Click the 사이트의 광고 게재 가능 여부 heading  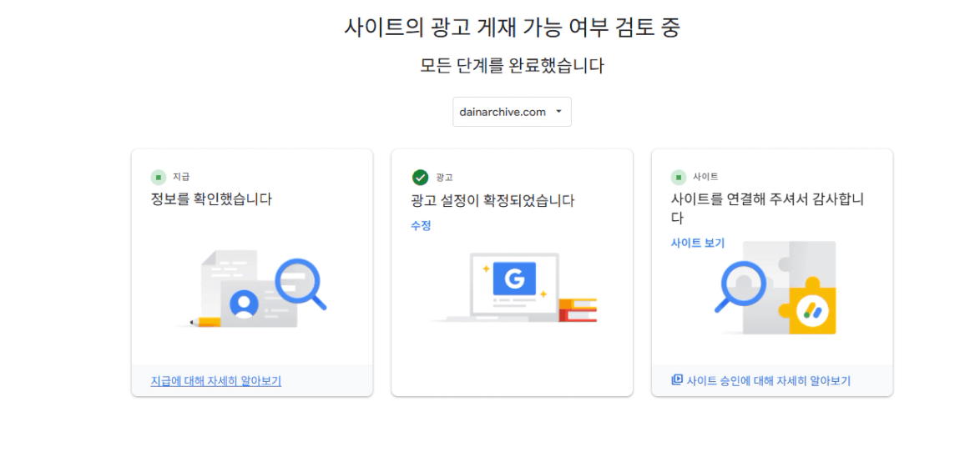(x=512, y=27)
